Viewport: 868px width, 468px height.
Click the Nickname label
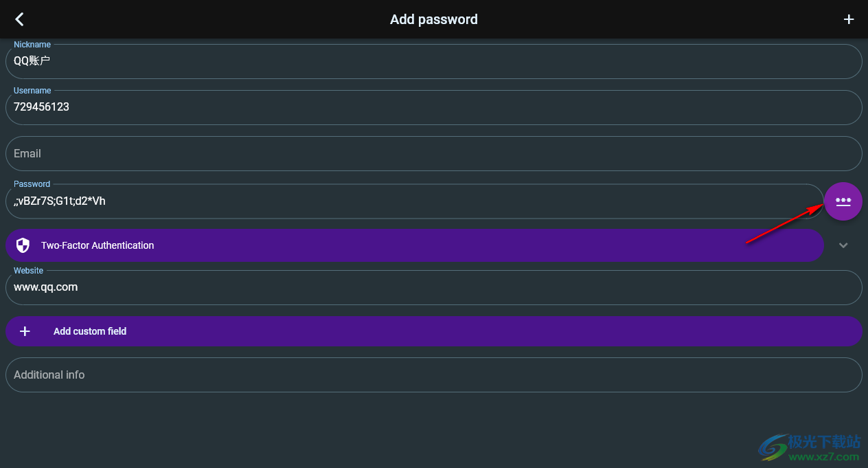32,45
